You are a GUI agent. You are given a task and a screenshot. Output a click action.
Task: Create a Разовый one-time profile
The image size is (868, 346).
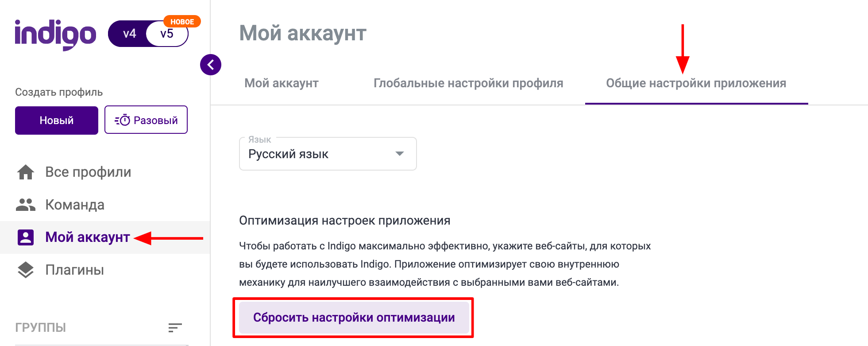point(146,120)
